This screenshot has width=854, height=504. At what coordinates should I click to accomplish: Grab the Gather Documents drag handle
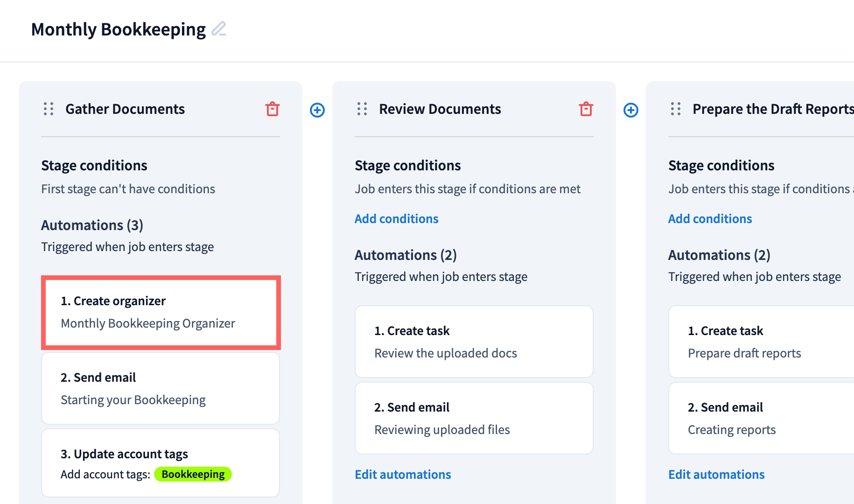(49, 109)
